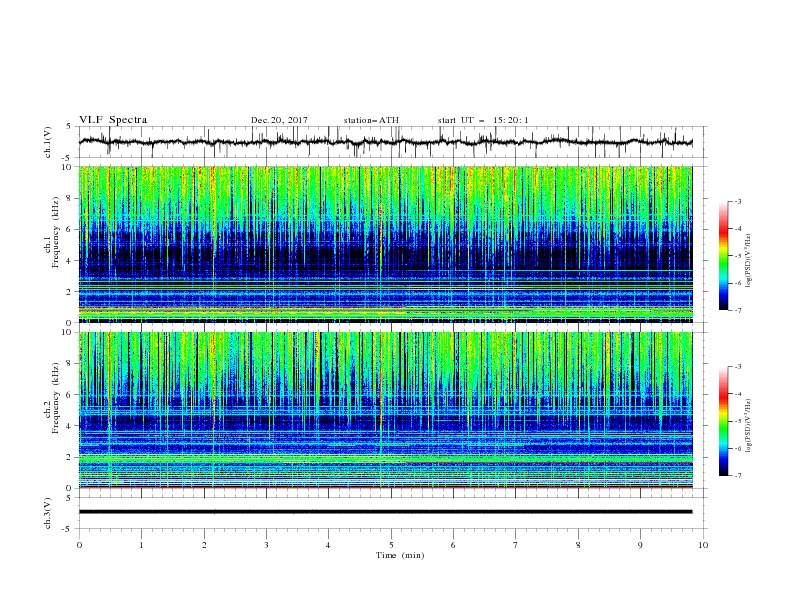Click the "-5" tick on the ch.3(V) axis
The width and height of the screenshot is (792, 612).
click(x=67, y=529)
